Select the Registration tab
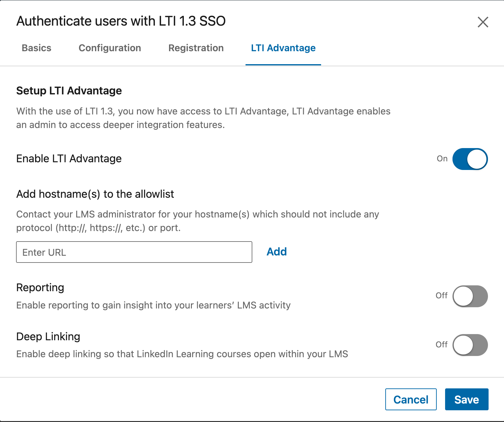The width and height of the screenshot is (504, 422). point(196,48)
